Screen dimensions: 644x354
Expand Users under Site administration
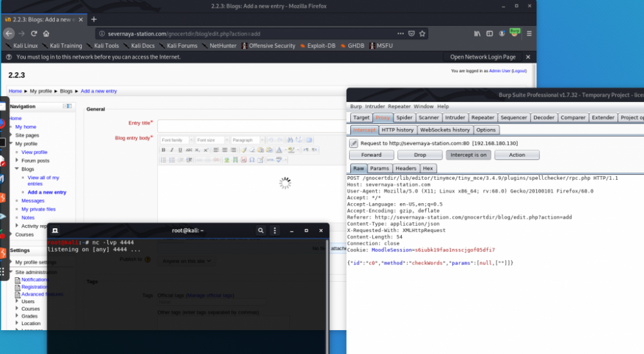coord(17,301)
